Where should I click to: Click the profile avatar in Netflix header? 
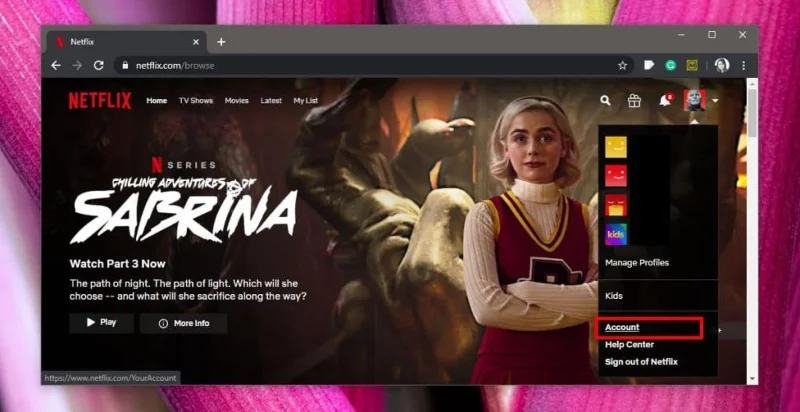tap(695, 100)
